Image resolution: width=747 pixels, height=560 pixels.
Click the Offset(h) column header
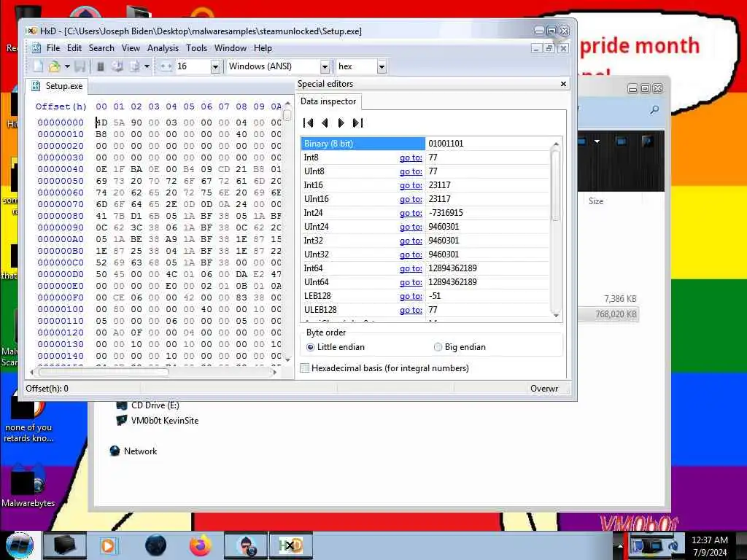coord(61,106)
